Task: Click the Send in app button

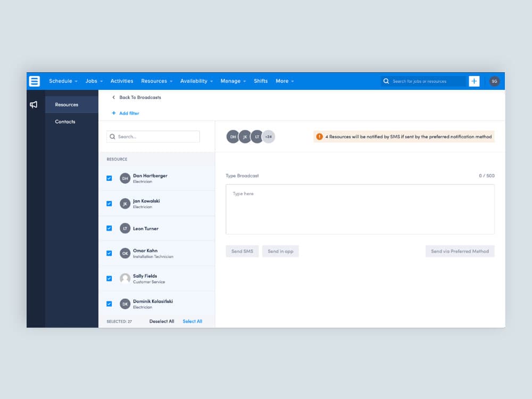Action: pyautogui.click(x=280, y=252)
